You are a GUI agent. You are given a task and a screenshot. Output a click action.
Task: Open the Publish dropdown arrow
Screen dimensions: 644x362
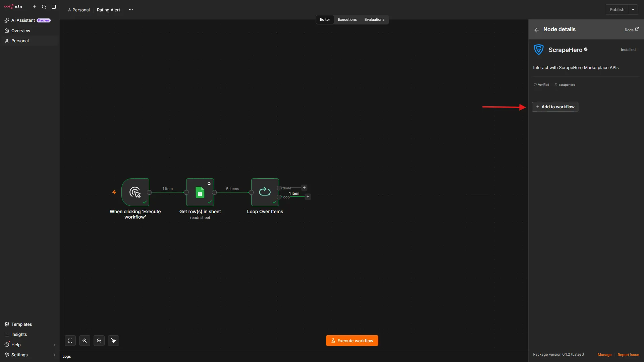pyautogui.click(x=633, y=10)
